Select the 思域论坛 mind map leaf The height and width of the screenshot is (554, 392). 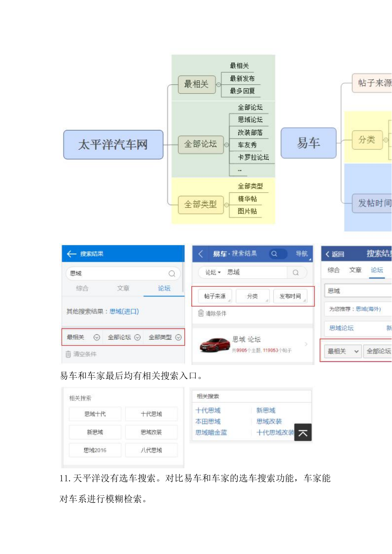tap(250, 120)
